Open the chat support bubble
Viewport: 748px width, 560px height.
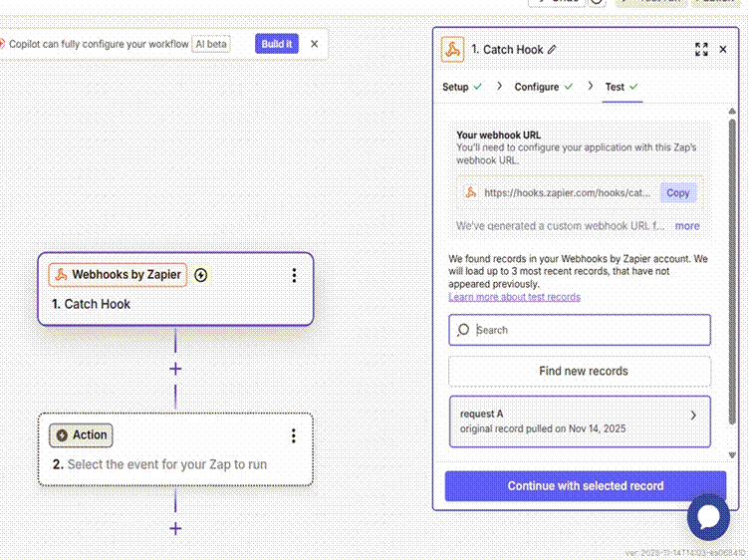coord(708,517)
